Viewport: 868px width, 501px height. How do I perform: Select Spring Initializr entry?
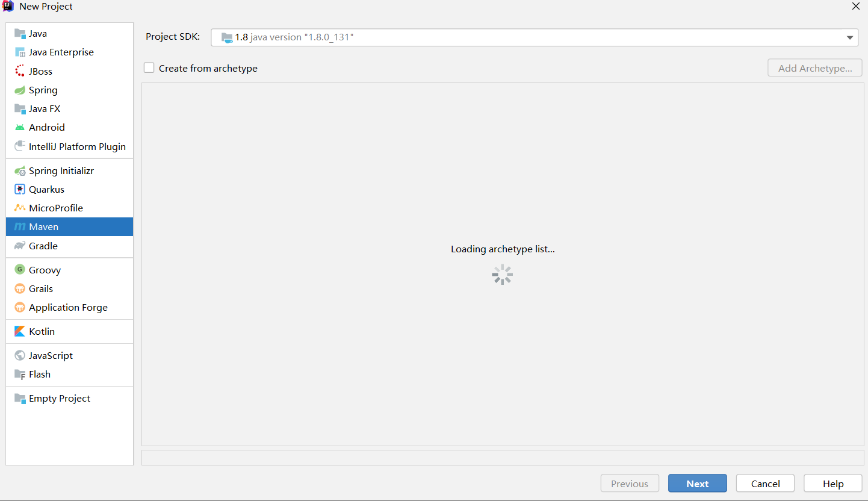click(x=69, y=171)
